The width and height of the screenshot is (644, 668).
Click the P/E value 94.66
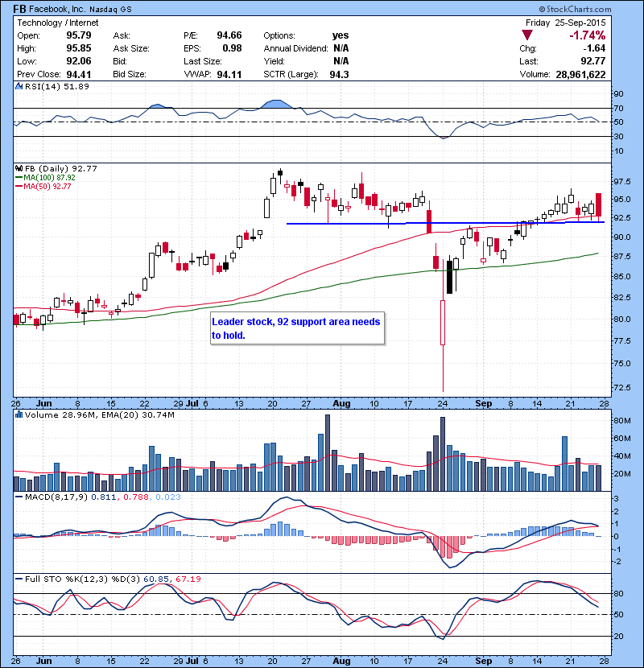point(229,35)
